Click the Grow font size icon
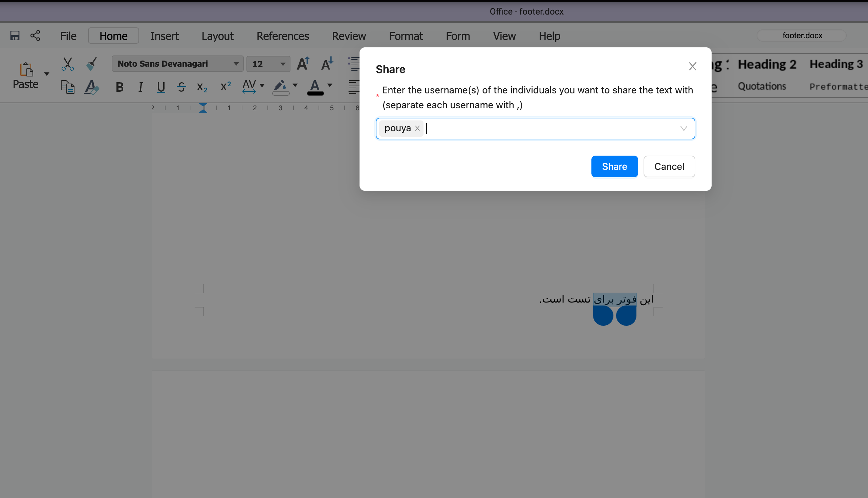This screenshot has width=868, height=498. click(x=303, y=64)
